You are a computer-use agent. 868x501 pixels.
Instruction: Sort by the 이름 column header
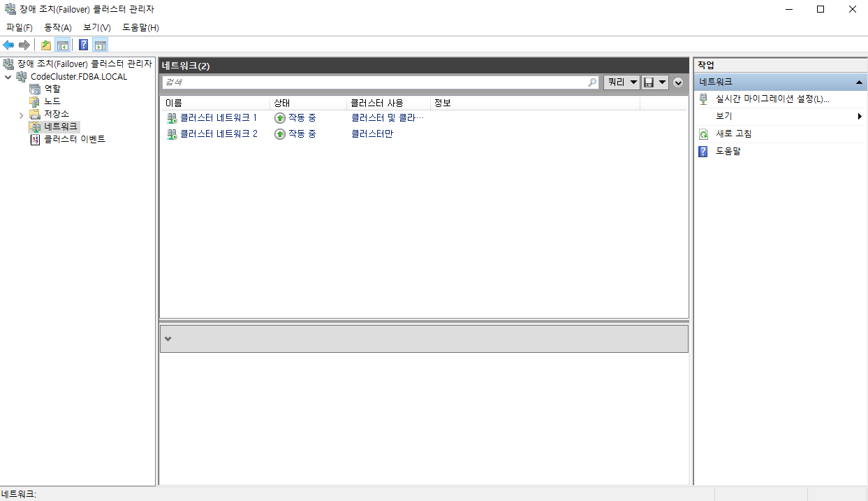click(215, 103)
